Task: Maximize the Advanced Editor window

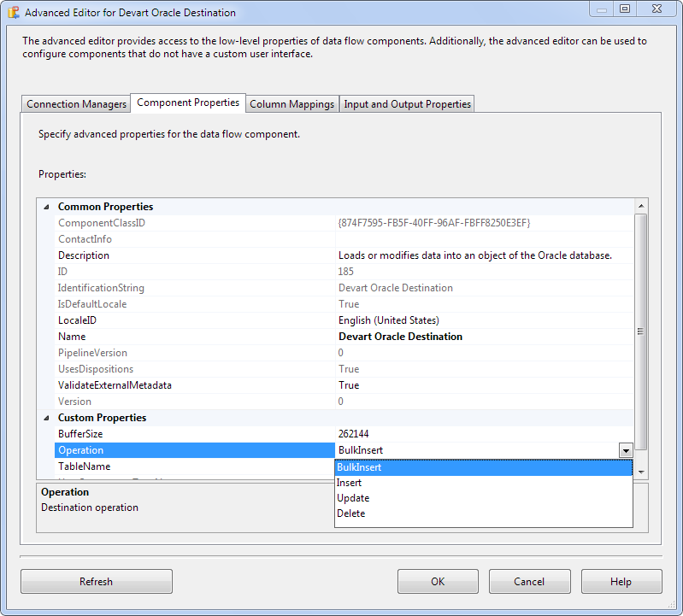Action: 625,9
